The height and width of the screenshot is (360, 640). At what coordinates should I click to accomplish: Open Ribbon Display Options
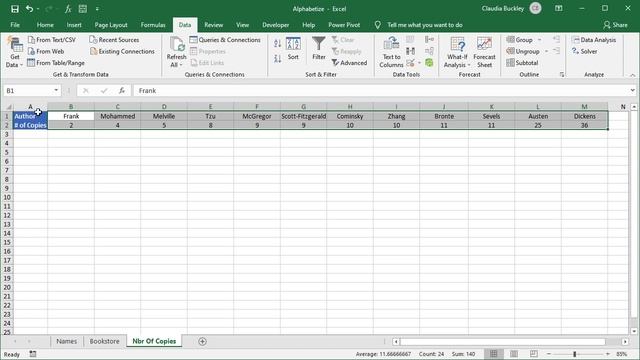[x=559, y=9]
